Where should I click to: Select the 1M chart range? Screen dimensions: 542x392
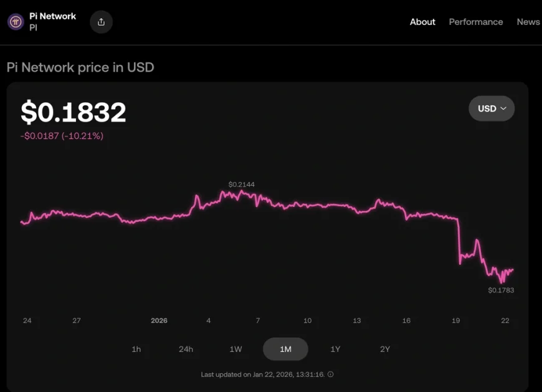(285, 349)
